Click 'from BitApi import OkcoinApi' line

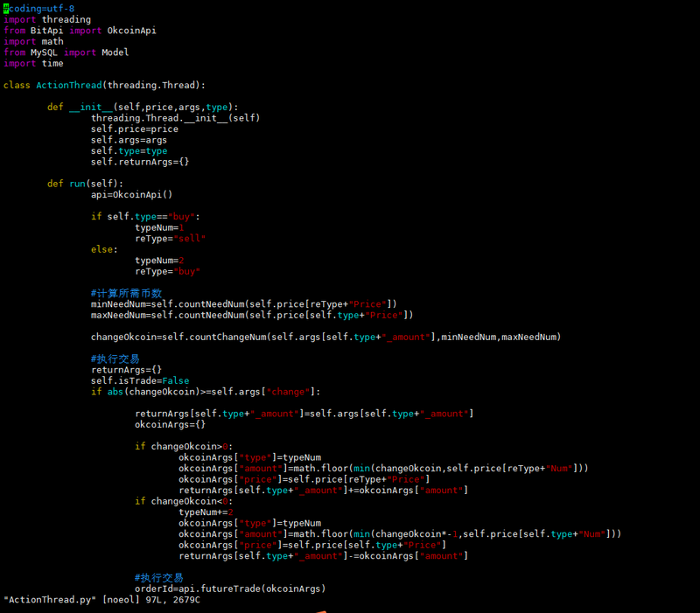tap(80, 31)
